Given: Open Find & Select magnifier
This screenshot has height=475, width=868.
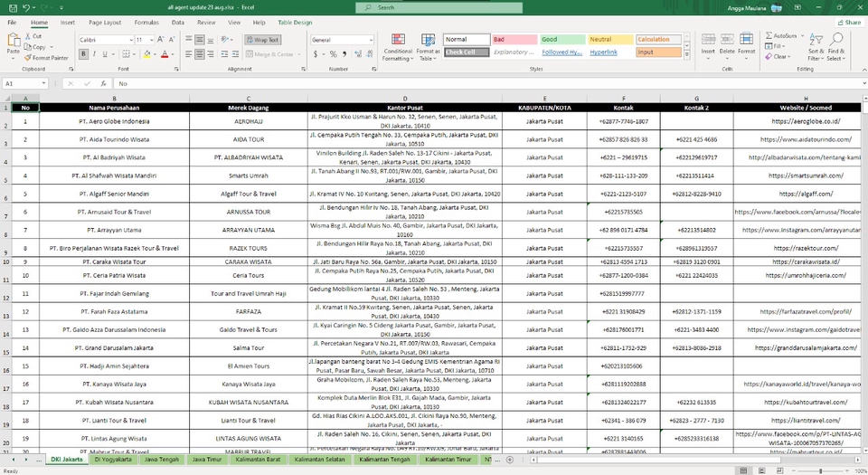Looking at the screenshot, I should (836, 47).
